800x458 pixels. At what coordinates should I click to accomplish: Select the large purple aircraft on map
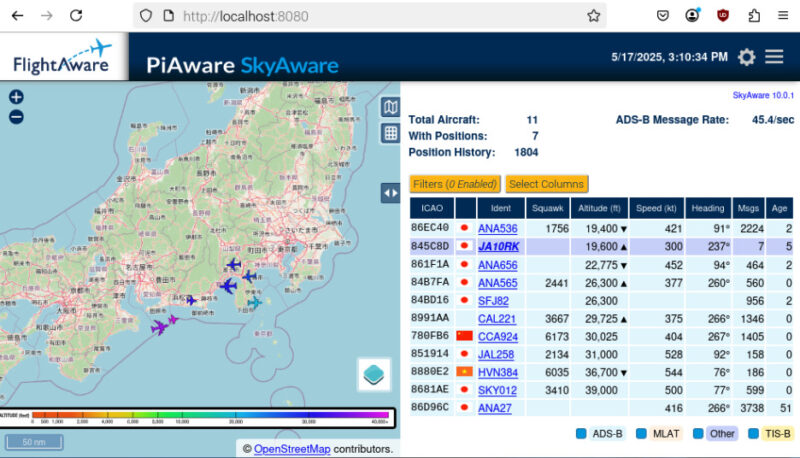160,327
